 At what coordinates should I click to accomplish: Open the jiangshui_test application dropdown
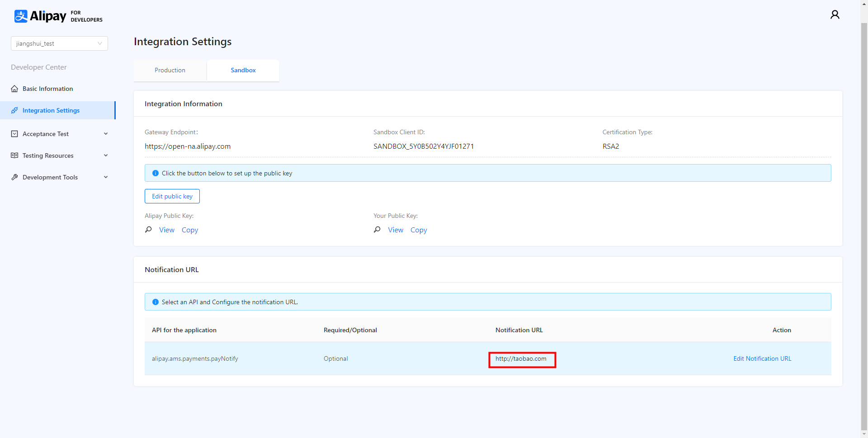click(59, 43)
